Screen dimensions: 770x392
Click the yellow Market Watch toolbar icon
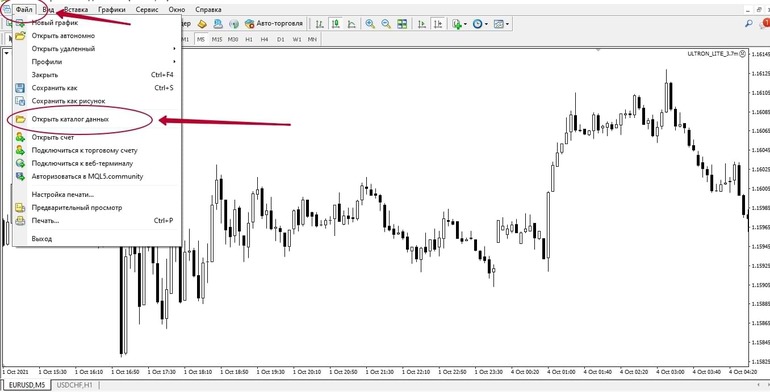click(202, 23)
